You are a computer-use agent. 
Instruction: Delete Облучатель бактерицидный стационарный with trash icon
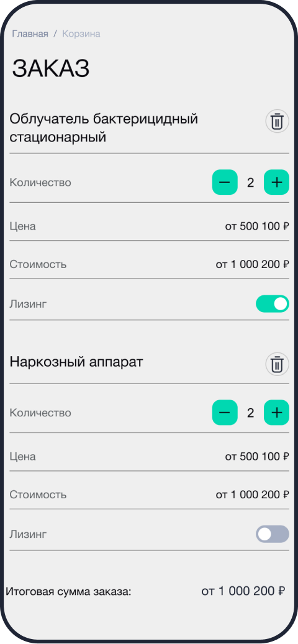277,121
